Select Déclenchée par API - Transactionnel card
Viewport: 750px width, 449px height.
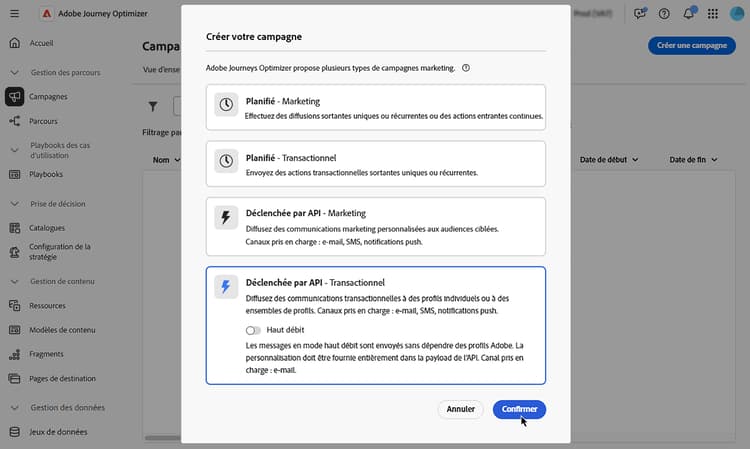pos(375,325)
